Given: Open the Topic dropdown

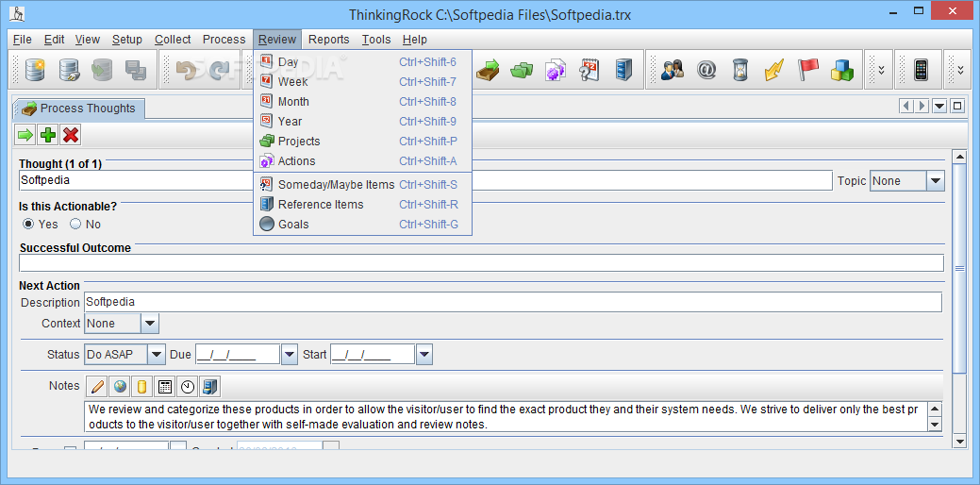Looking at the screenshot, I should tap(935, 181).
